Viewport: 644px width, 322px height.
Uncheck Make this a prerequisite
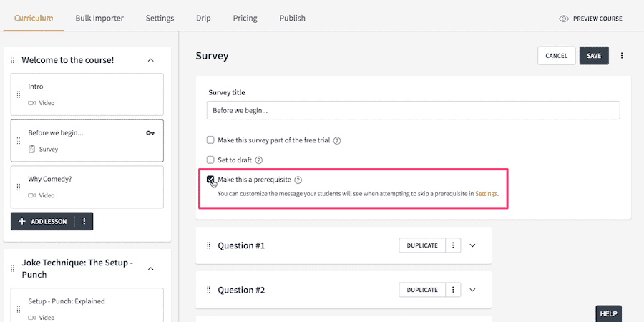click(x=210, y=180)
